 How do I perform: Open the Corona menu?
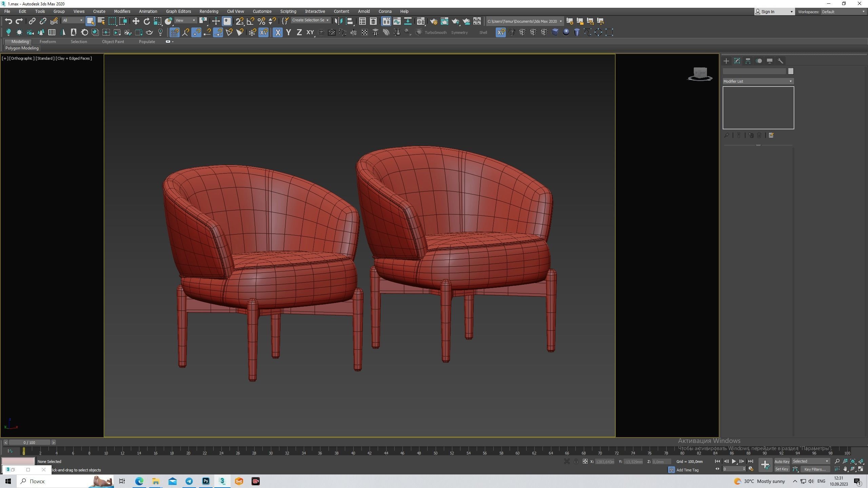coord(385,11)
